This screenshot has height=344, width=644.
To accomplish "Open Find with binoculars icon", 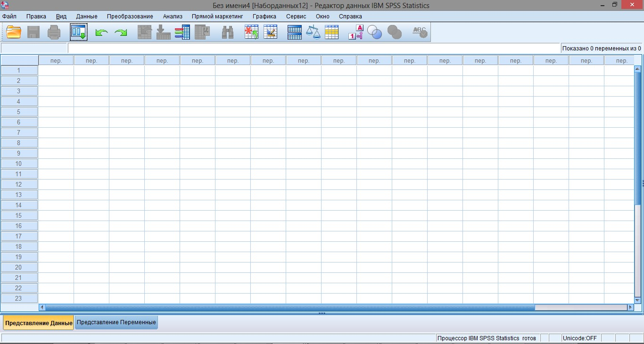I will pyautogui.click(x=228, y=32).
